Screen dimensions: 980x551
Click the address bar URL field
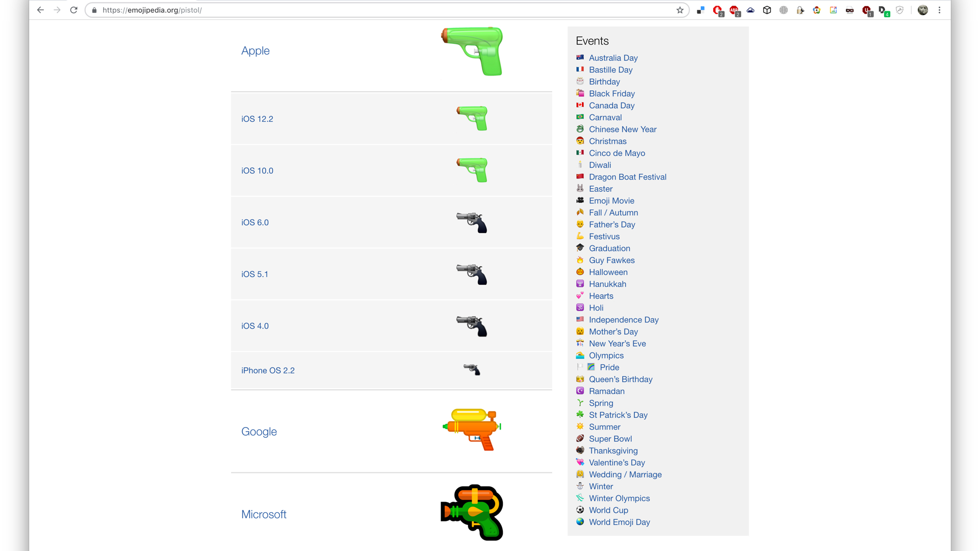[357, 10]
